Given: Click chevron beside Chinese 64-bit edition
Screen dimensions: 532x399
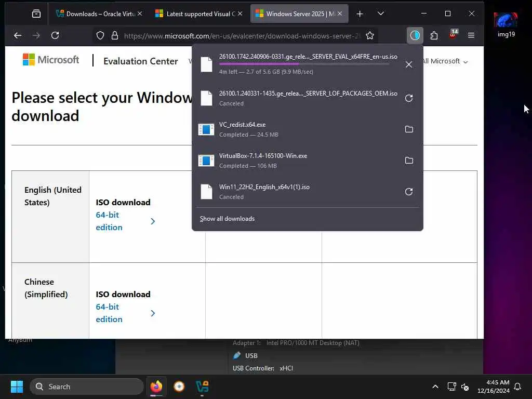Looking at the screenshot, I should click(x=153, y=313).
